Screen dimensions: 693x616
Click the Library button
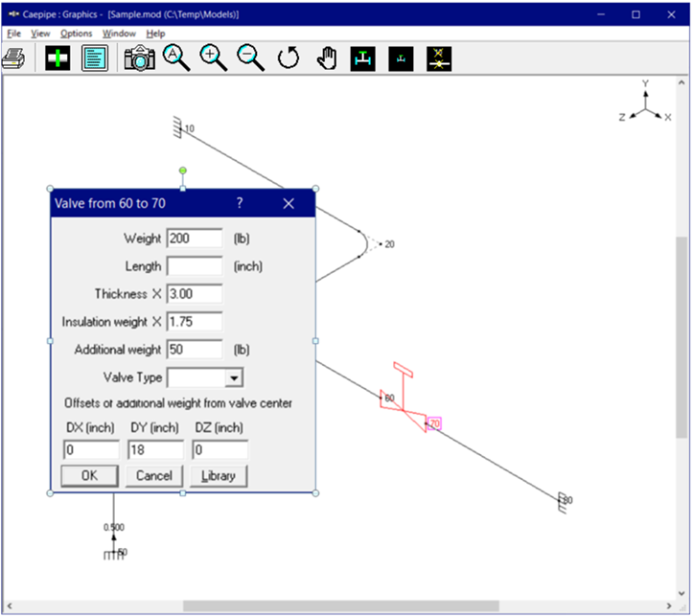[x=219, y=475]
